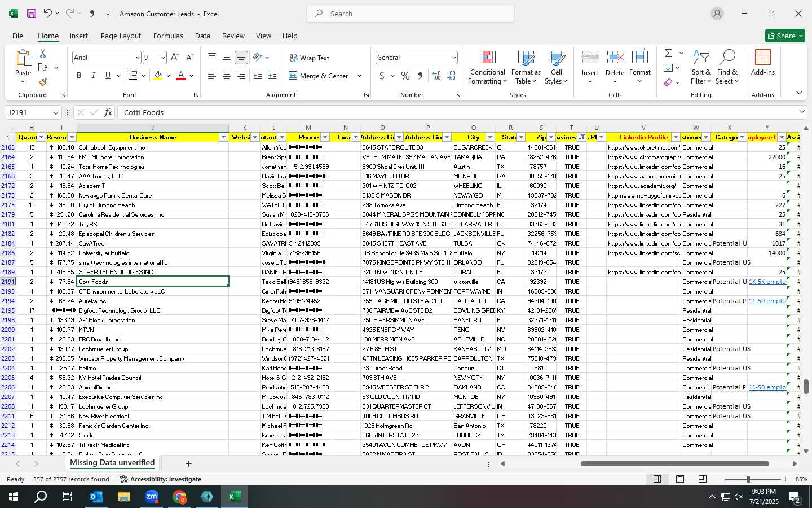Open File Explorer from the taskbar
The image size is (812, 508).
coord(124,497)
